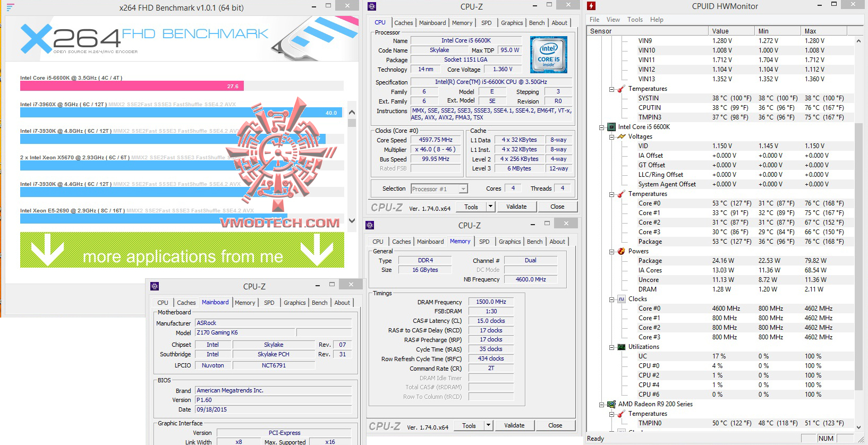Open the Tools menu in HWMonitor
The width and height of the screenshot is (868, 445).
point(635,20)
